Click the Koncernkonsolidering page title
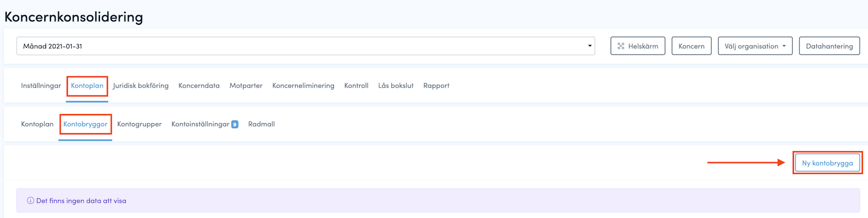The width and height of the screenshot is (868, 218). point(74,17)
